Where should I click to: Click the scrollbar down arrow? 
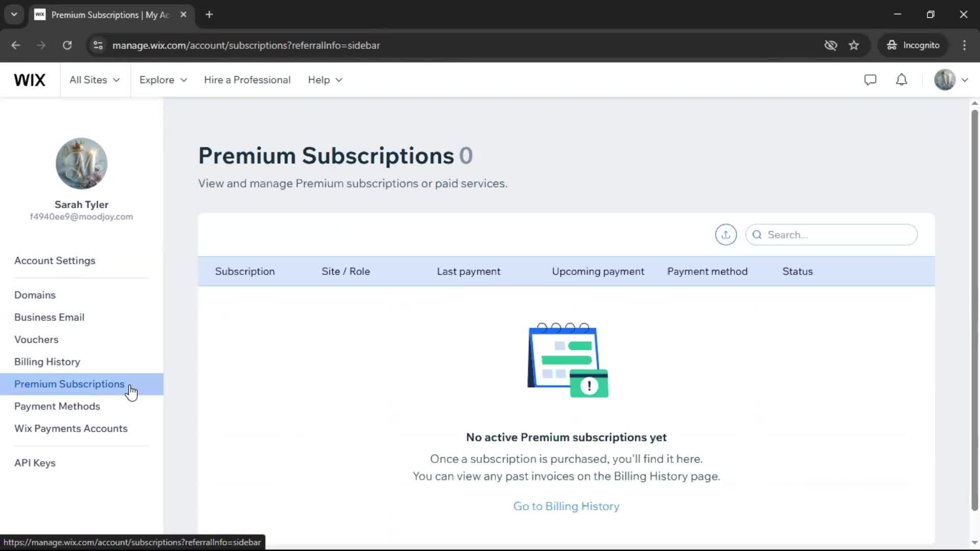[974, 543]
